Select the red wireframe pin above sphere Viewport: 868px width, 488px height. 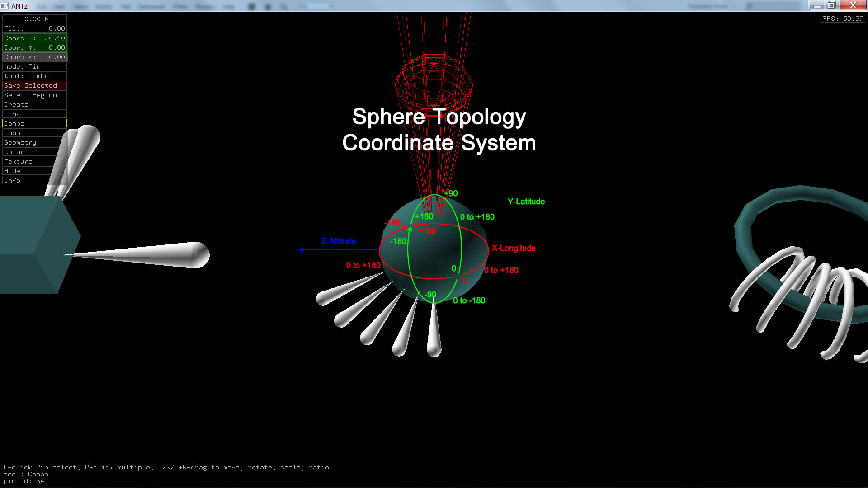[x=434, y=81]
